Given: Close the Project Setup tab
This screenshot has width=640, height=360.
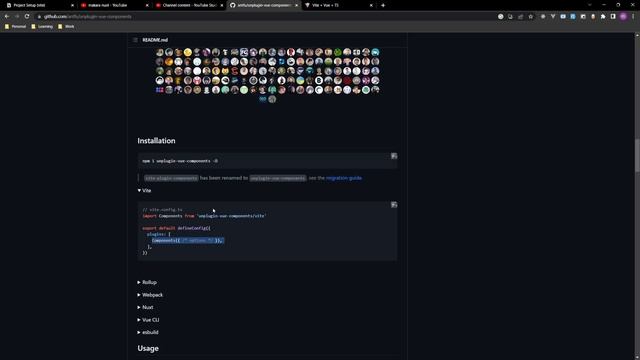Looking at the screenshot, I should [x=73, y=5].
